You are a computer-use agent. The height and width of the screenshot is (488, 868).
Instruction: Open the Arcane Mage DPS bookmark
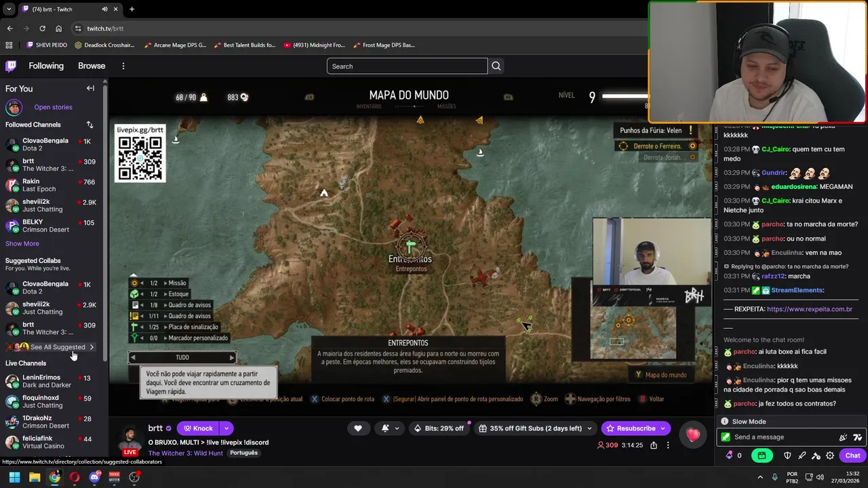[x=174, y=45]
